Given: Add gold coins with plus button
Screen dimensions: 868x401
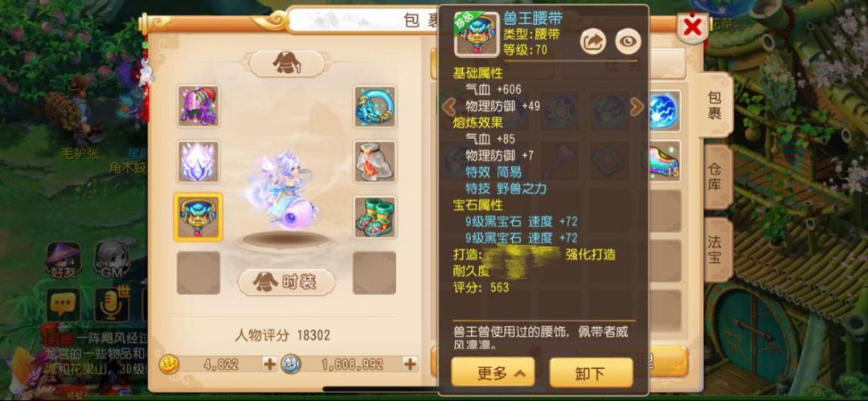Looking at the screenshot, I should click(x=269, y=364).
